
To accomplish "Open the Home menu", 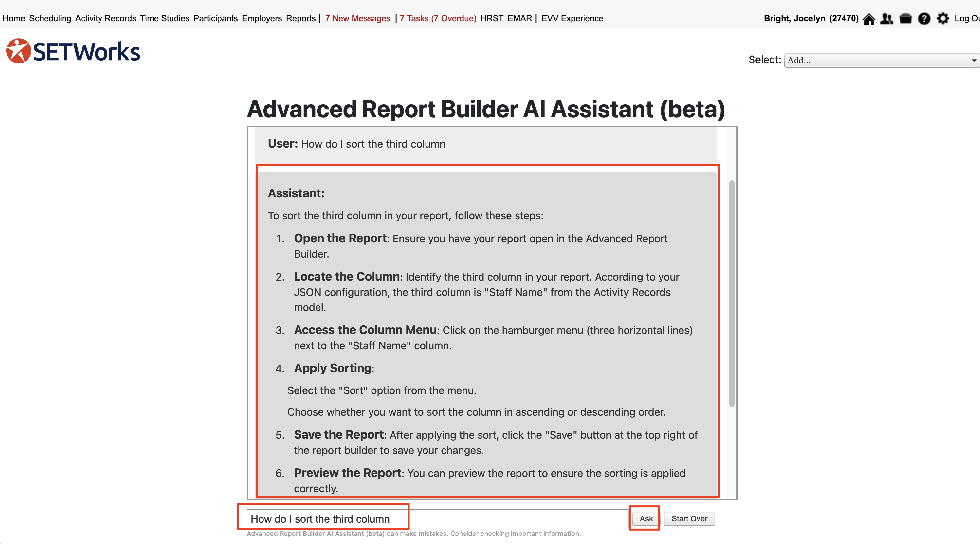I will coord(14,18).
